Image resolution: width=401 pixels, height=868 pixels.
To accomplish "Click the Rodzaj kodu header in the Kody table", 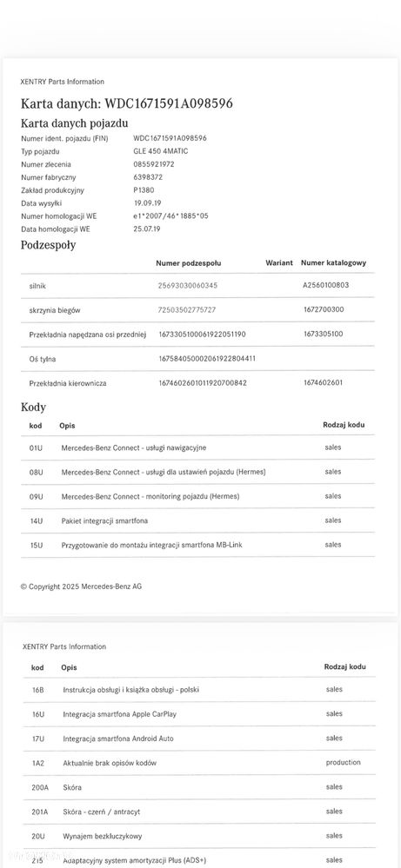I will (344, 425).
